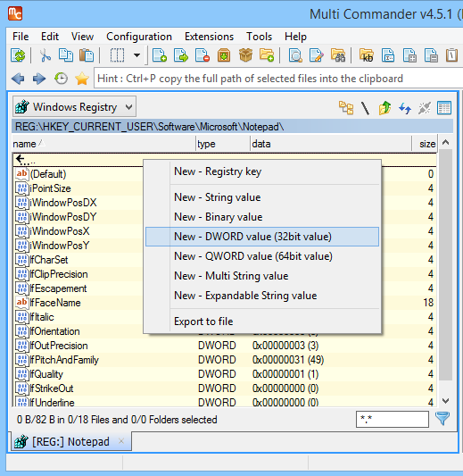This screenshot has width=463, height=476.
Task: Click the forward navigation arrow
Action: (x=39, y=79)
